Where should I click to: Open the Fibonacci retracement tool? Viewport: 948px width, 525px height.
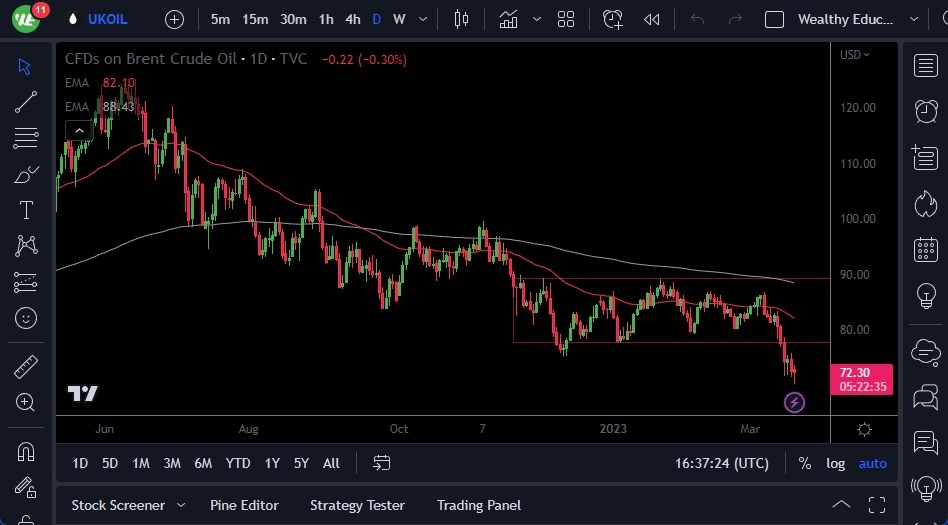(x=26, y=137)
